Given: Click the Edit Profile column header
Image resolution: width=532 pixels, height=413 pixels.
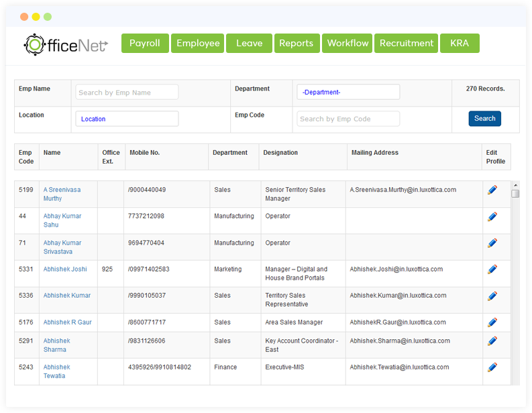Looking at the screenshot, I should point(496,157).
